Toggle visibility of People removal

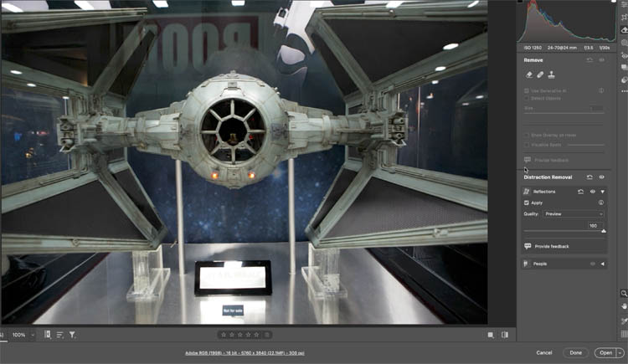pos(593,264)
